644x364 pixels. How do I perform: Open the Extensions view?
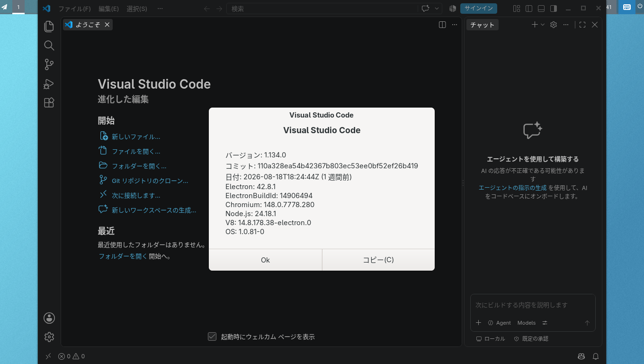point(49,103)
